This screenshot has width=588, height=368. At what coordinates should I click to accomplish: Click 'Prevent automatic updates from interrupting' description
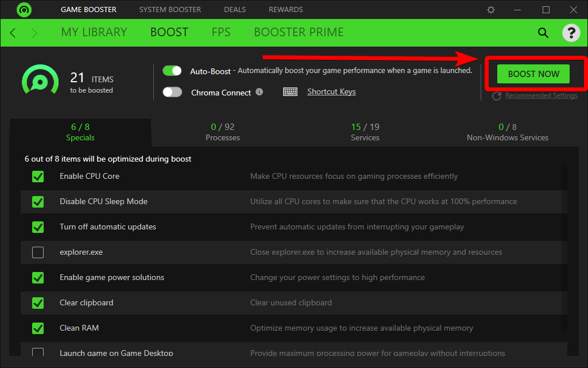[x=357, y=227]
